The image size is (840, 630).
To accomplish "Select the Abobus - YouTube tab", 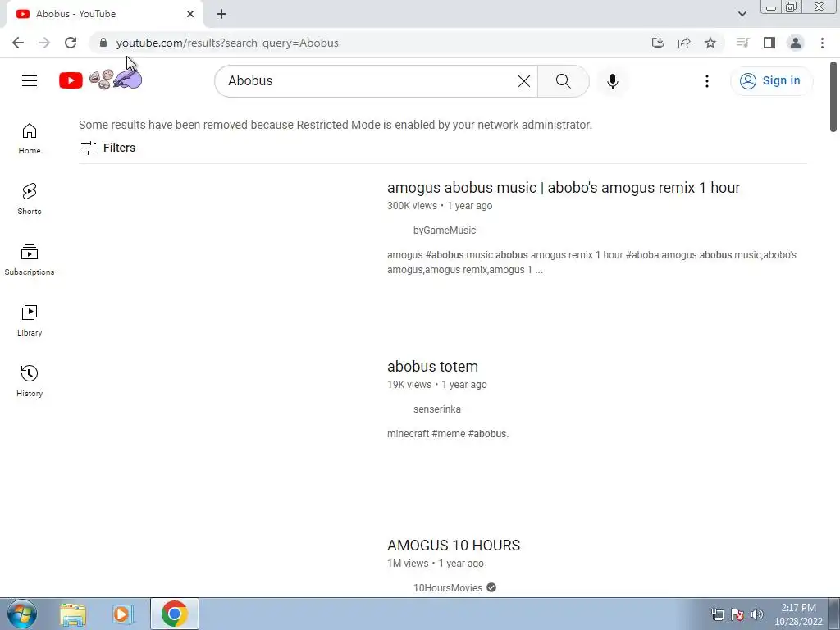I will [104, 14].
